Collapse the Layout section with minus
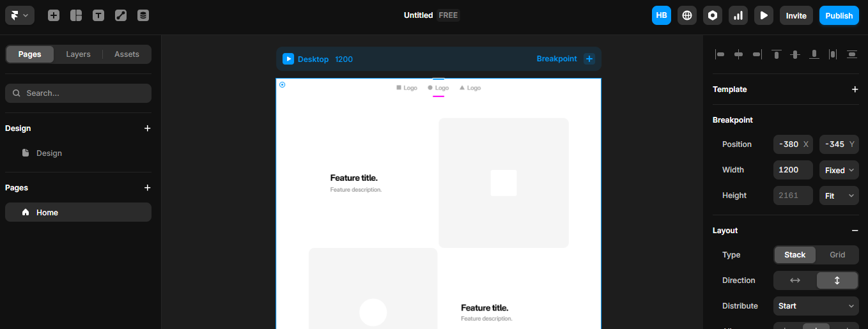The height and width of the screenshot is (329, 868). (x=855, y=231)
